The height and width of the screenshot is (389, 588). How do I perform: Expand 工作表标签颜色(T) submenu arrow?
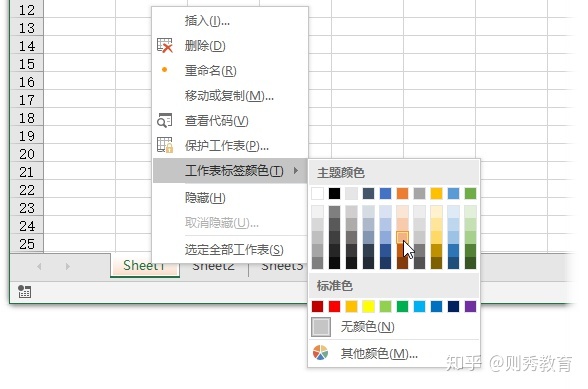[296, 171]
